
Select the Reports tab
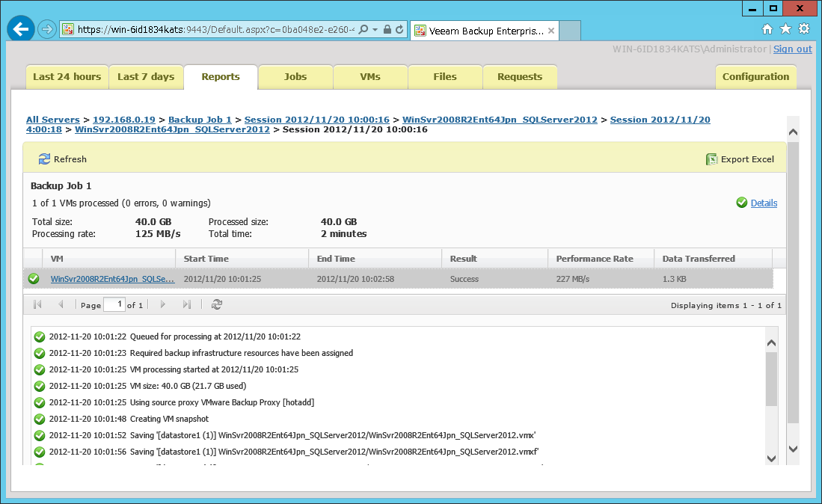[221, 77]
